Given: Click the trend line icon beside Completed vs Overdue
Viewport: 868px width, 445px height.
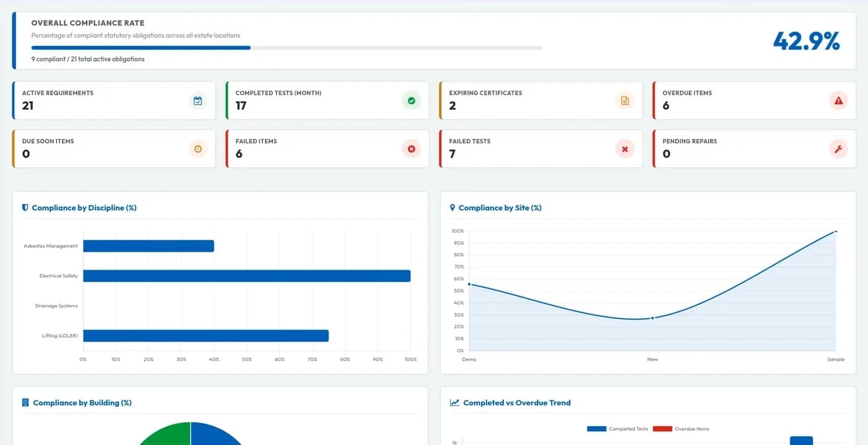Looking at the screenshot, I should tap(454, 402).
